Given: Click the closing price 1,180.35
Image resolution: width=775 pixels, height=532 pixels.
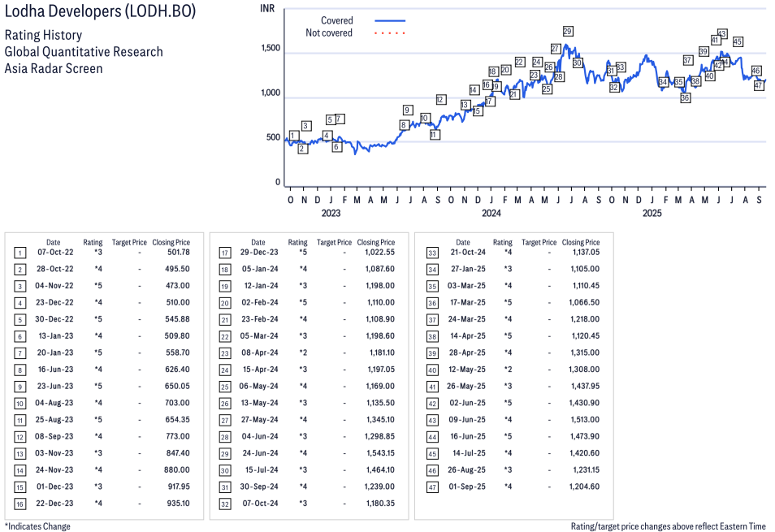Looking at the screenshot, I should 380,504.
